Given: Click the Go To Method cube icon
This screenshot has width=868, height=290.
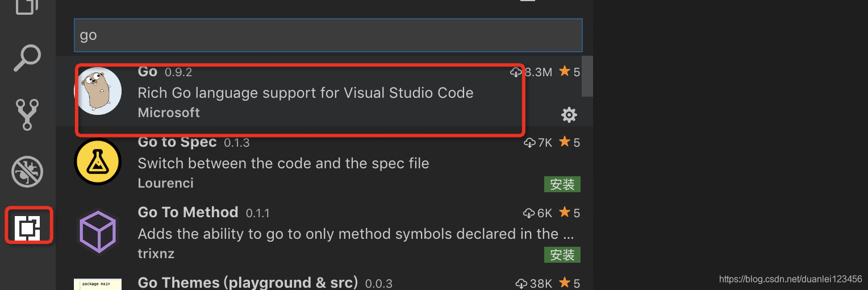Looking at the screenshot, I should coord(98,231).
